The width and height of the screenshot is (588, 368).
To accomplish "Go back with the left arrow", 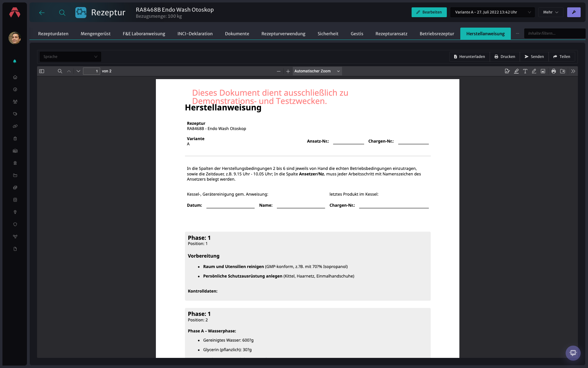I will coord(42,13).
